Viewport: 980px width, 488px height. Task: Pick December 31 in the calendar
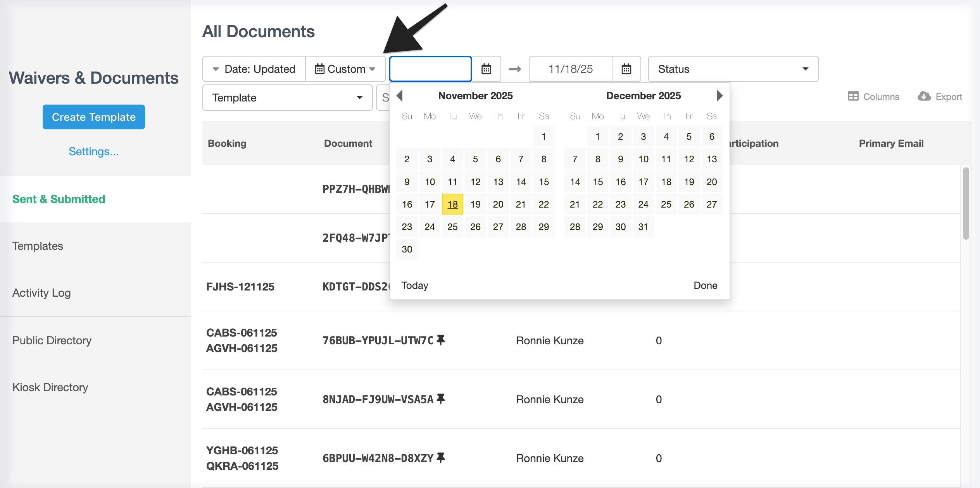click(x=643, y=227)
